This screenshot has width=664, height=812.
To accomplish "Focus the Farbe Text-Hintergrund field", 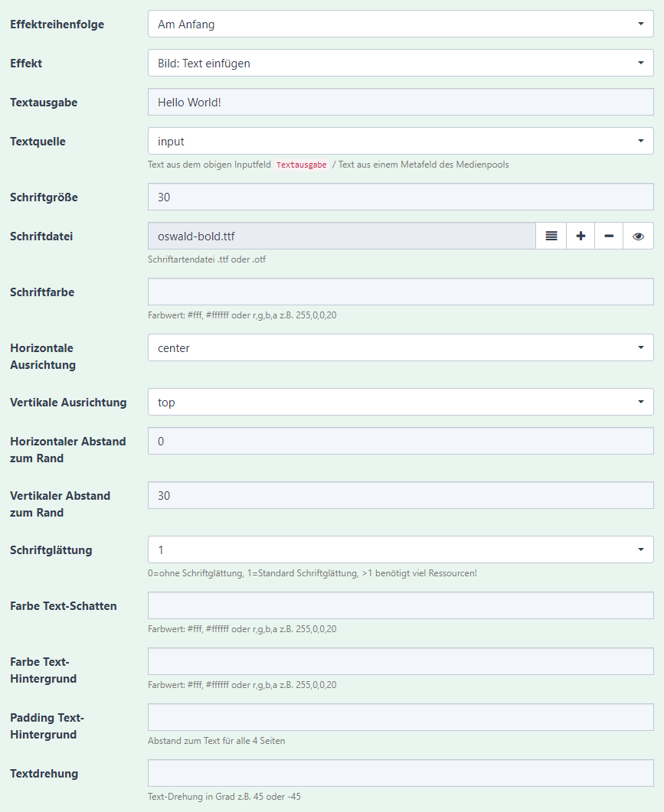I will (x=401, y=661).
